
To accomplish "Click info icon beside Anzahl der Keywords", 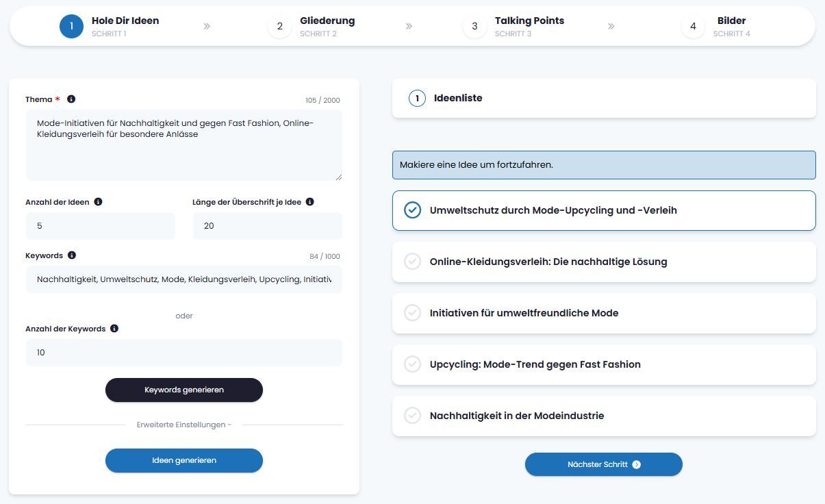I will click(x=114, y=328).
